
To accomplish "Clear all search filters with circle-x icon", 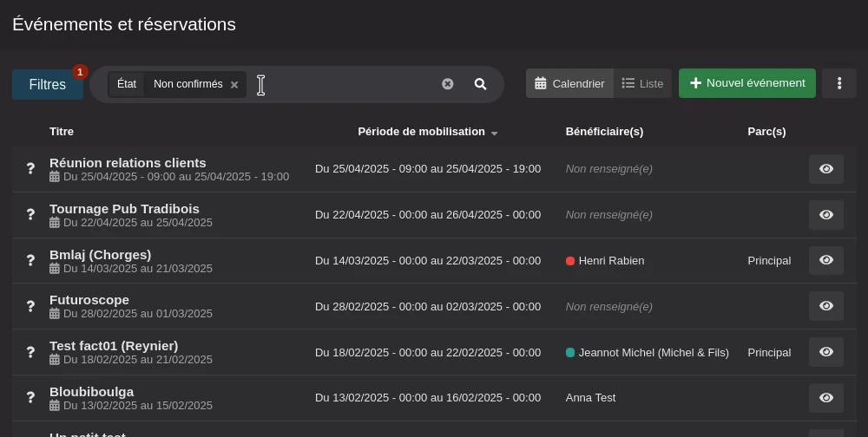I will pyautogui.click(x=448, y=84).
